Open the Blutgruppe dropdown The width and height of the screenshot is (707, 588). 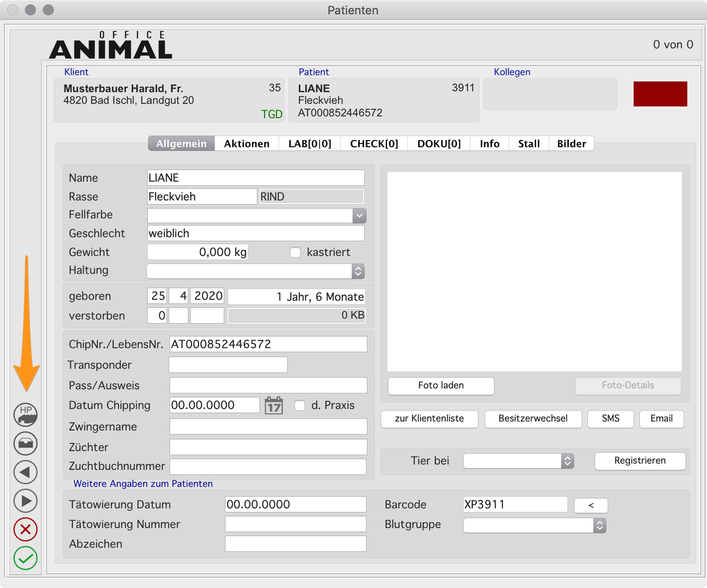[600, 525]
